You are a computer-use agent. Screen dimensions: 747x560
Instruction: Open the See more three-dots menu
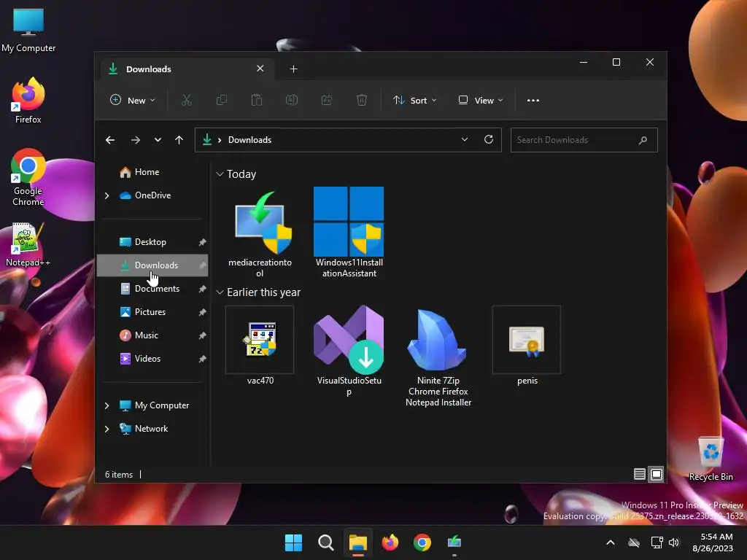click(533, 100)
